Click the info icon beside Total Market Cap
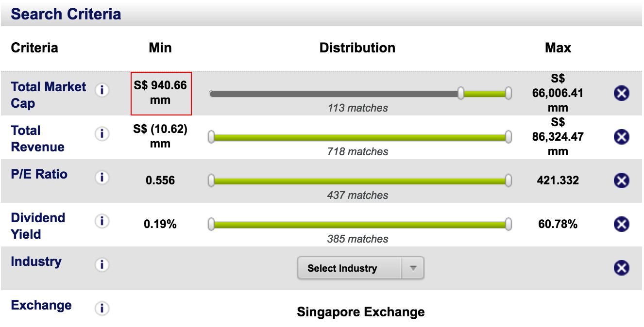Viewport: 644px width, 327px height. point(102,90)
